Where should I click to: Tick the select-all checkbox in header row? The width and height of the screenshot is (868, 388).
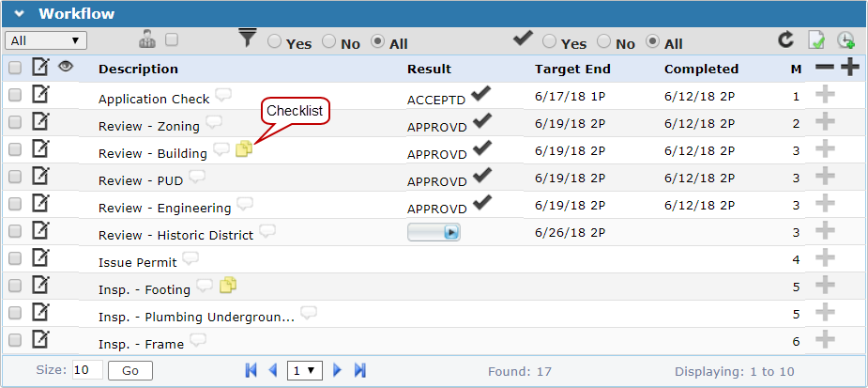coord(15,68)
